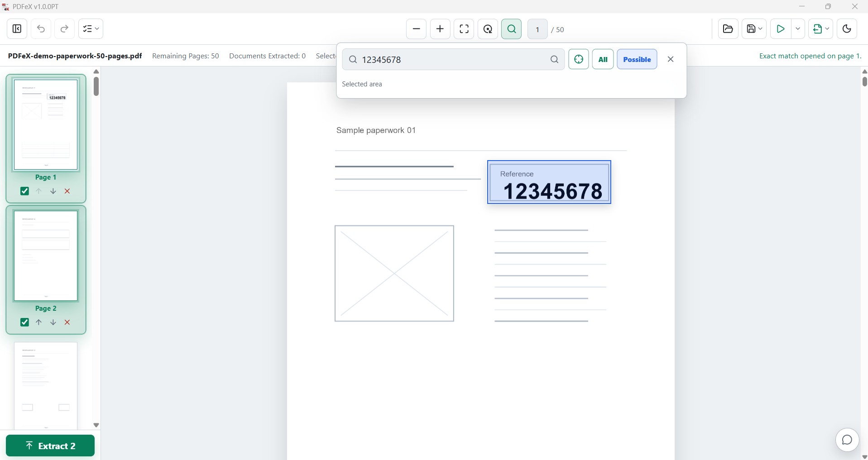Open the chat bubble icon
Screen dimensions: 868x460
click(847, 440)
